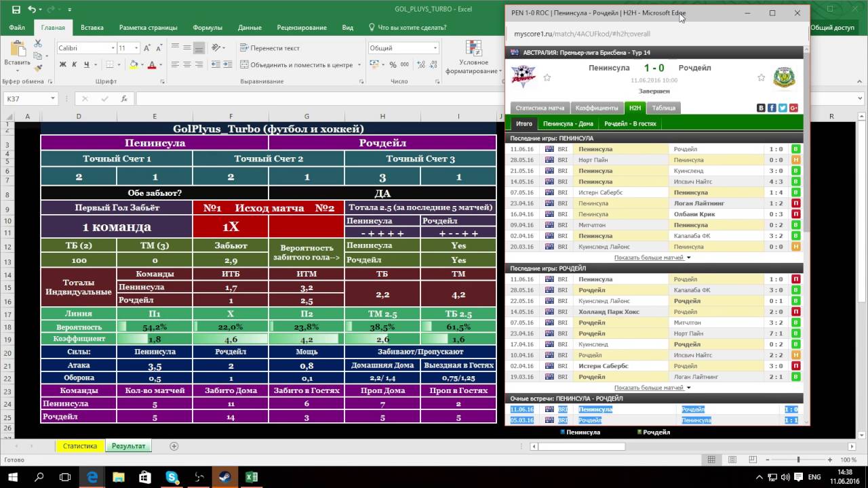
Task: Align cell text to the left
Action: [x=176, y=65]
